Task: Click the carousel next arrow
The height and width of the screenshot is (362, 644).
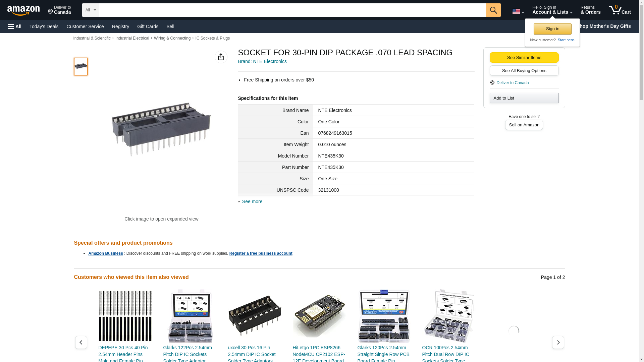Action: pyautogui.click(x=558, y=342)
